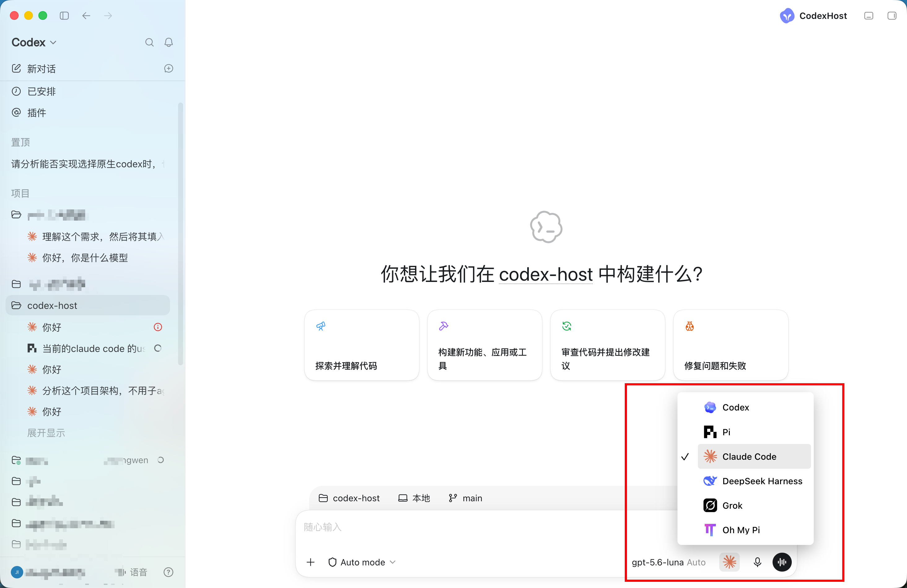The image size is (907, 588).
Task: Choose the 修复问题和失败 card
Action: [731, 345]
